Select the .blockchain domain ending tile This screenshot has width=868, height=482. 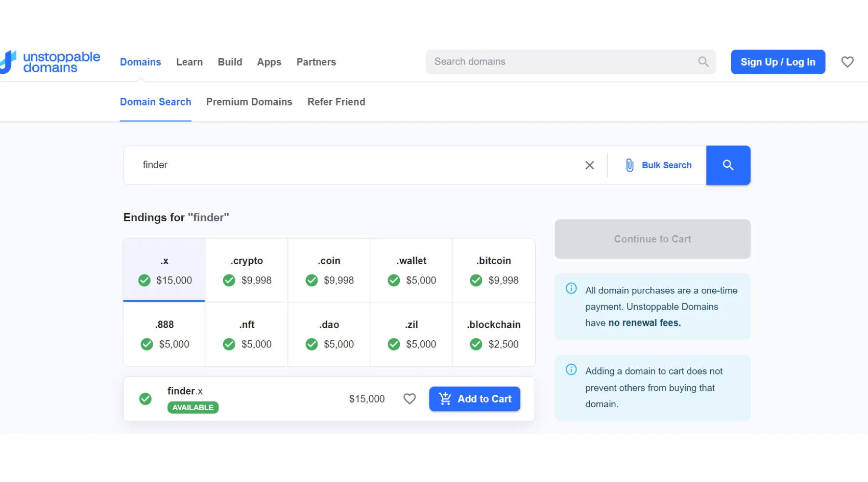[x=493, y=334]
